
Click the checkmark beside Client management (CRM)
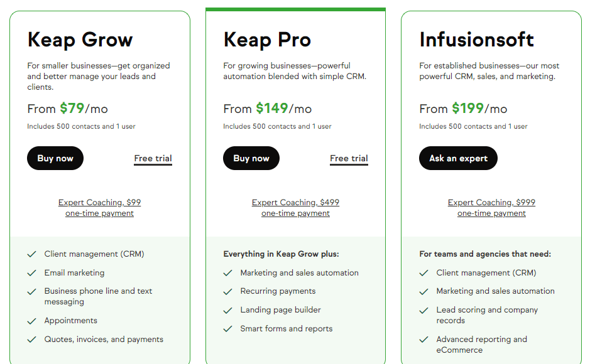click(31, 254)
